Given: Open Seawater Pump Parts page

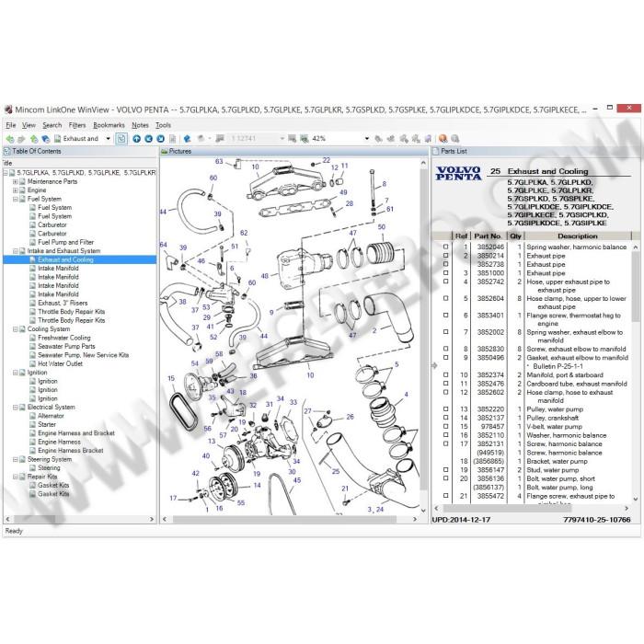Looking at the screenshot, I should point(66,346).
